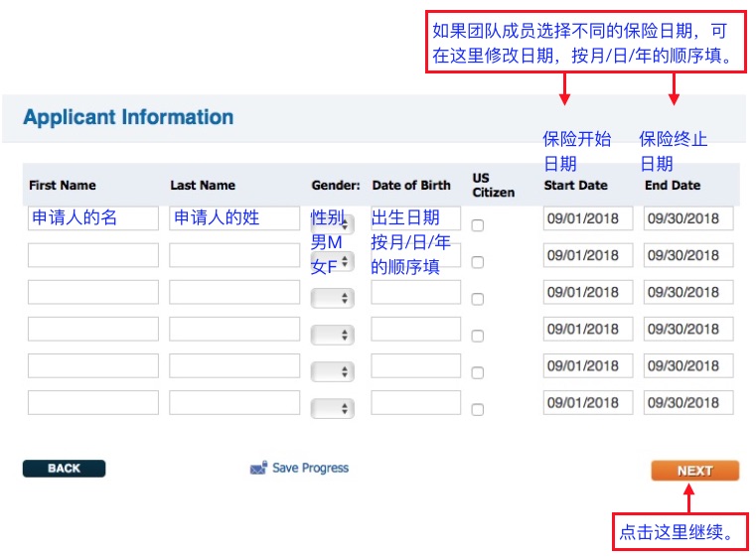Open the Gender selector in last row

[x=333, y=408]
